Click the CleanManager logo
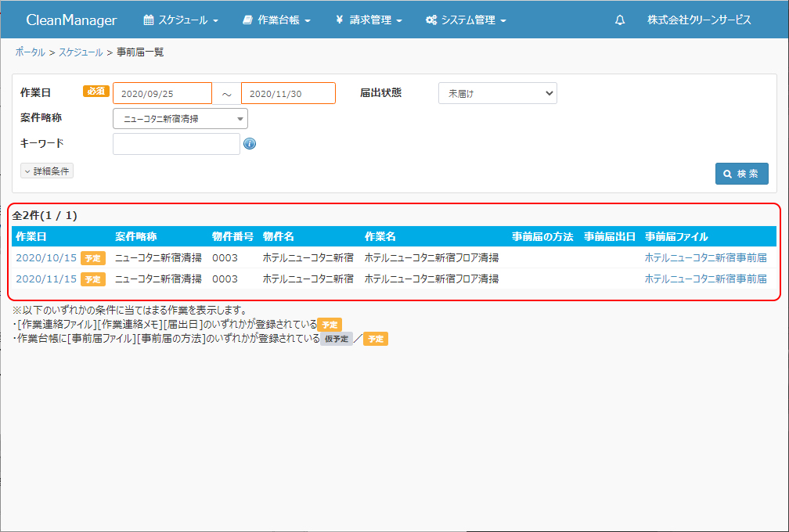Viewport: 789px width, 532px height. [71, 20]
